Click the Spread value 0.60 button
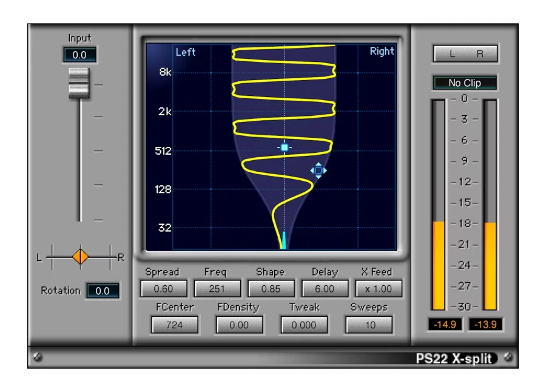Viewport: 546px width, 392px height. click(x=164, y=288)
